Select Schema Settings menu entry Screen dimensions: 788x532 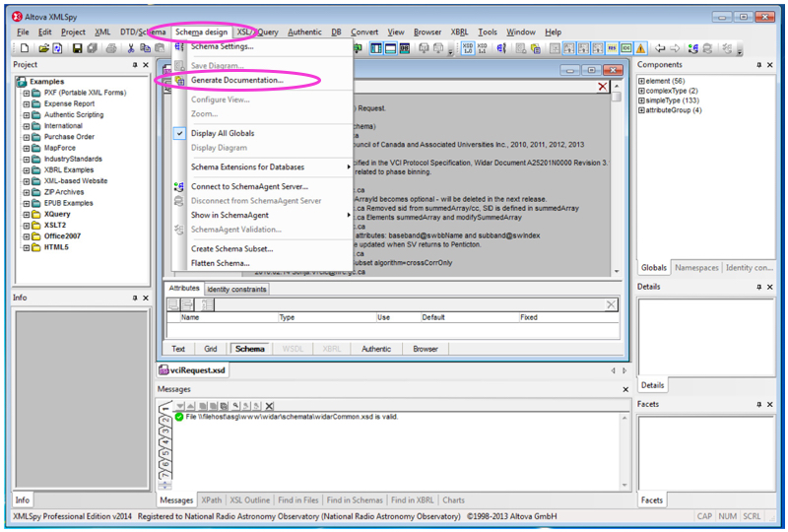click(262, 46)
